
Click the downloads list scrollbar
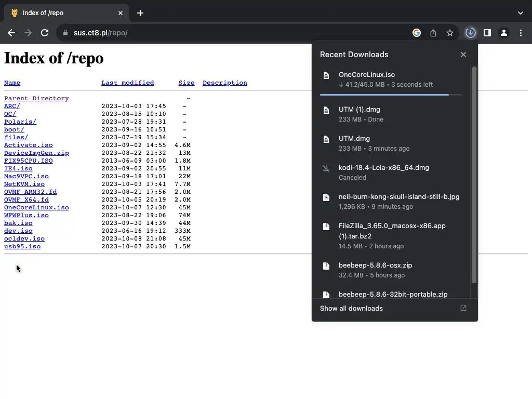pos(474,175)
